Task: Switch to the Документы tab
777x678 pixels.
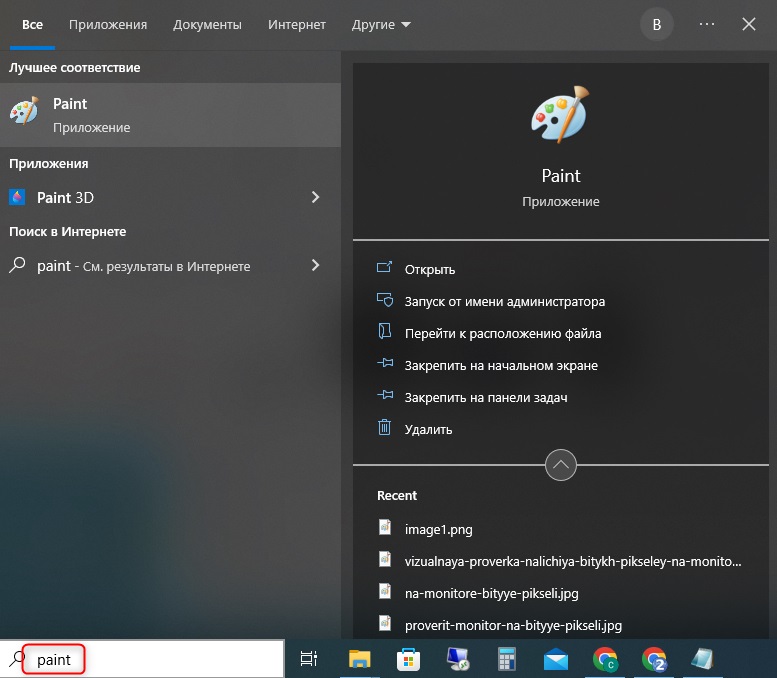Action: pyautogui.click(x=207, y=24)
